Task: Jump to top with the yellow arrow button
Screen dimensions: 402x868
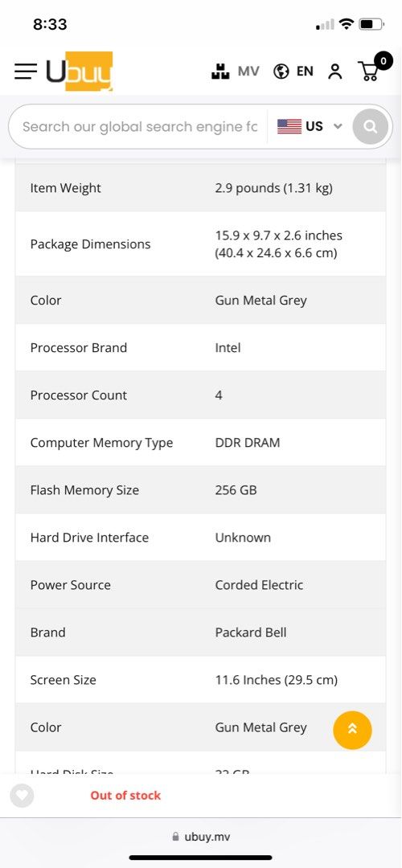Action: pos(352,730)
